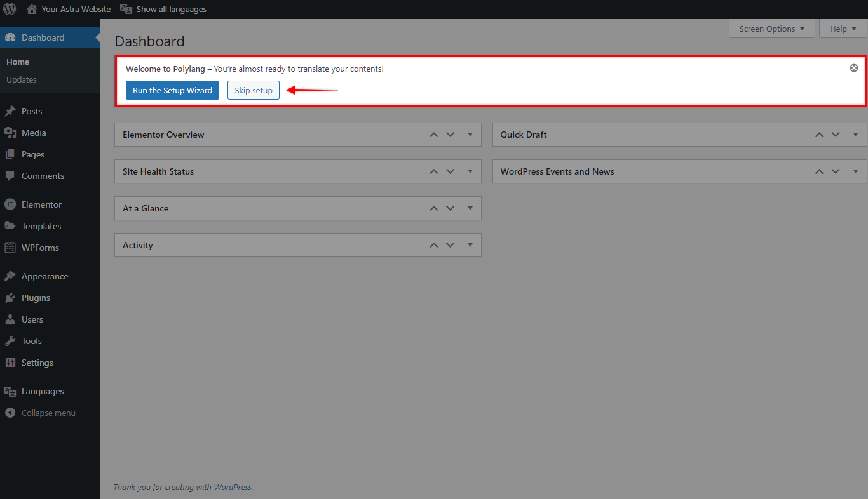Image resolution: width=868 pixels, height=499 pixels.
Task: Open the Quick Draft widget options arrow
Action: point(855,135)
